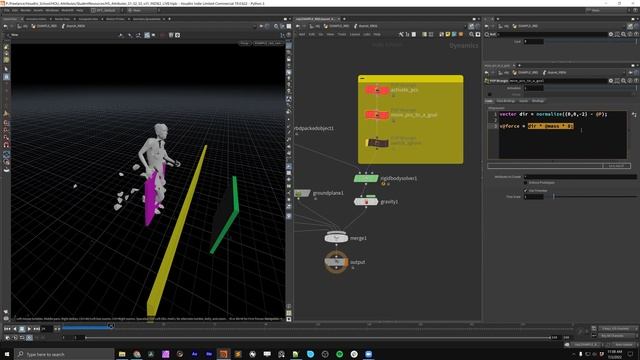Switch to the Animation Editor tab
Viewport: 640px width, 360px height.
(36, 19)
